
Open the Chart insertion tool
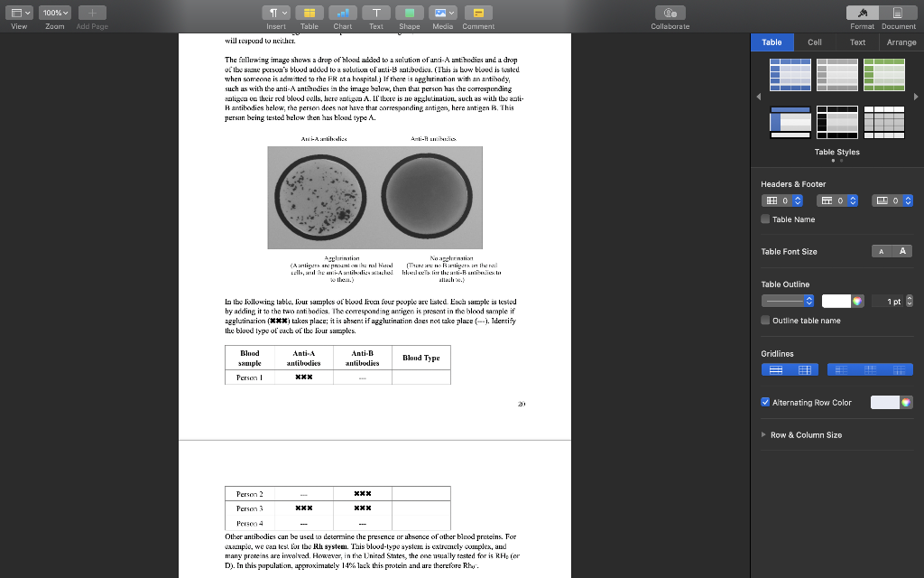point(343,12)
